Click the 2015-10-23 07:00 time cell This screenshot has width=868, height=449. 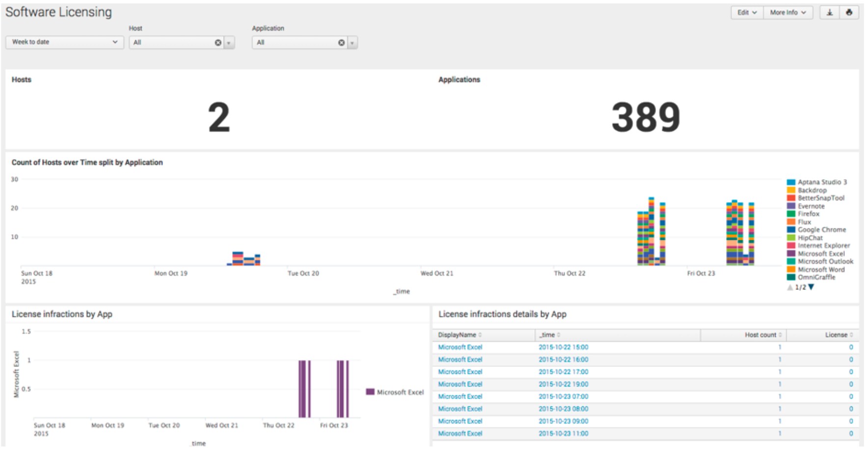tap(563, 396)
